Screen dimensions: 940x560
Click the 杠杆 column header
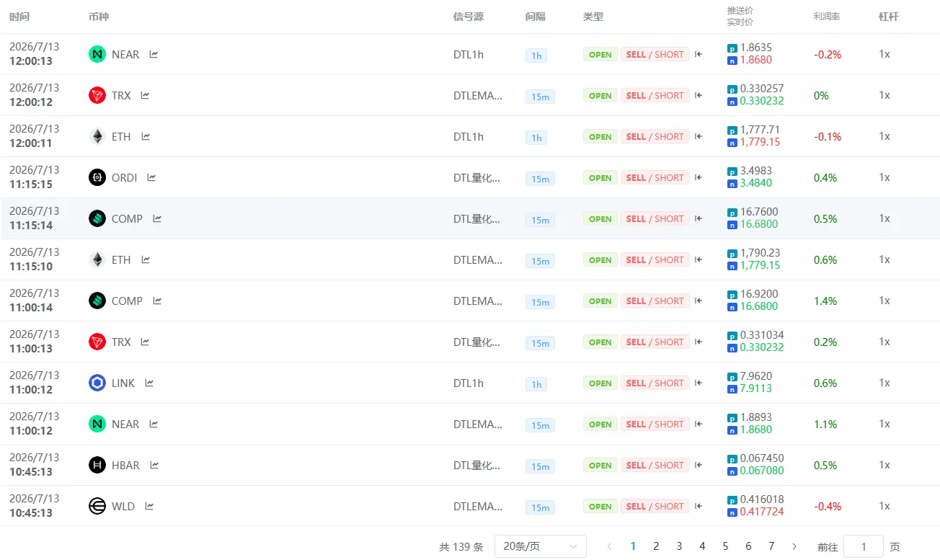889,17
